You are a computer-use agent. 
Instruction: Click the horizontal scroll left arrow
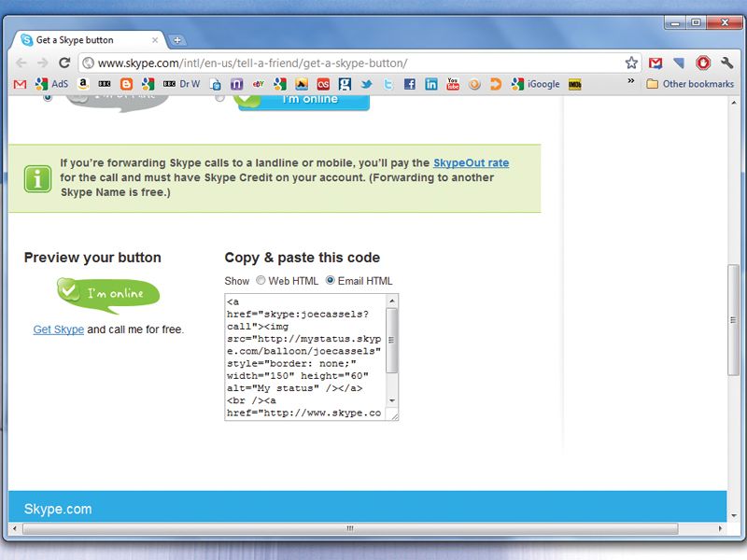pos(14,528)
